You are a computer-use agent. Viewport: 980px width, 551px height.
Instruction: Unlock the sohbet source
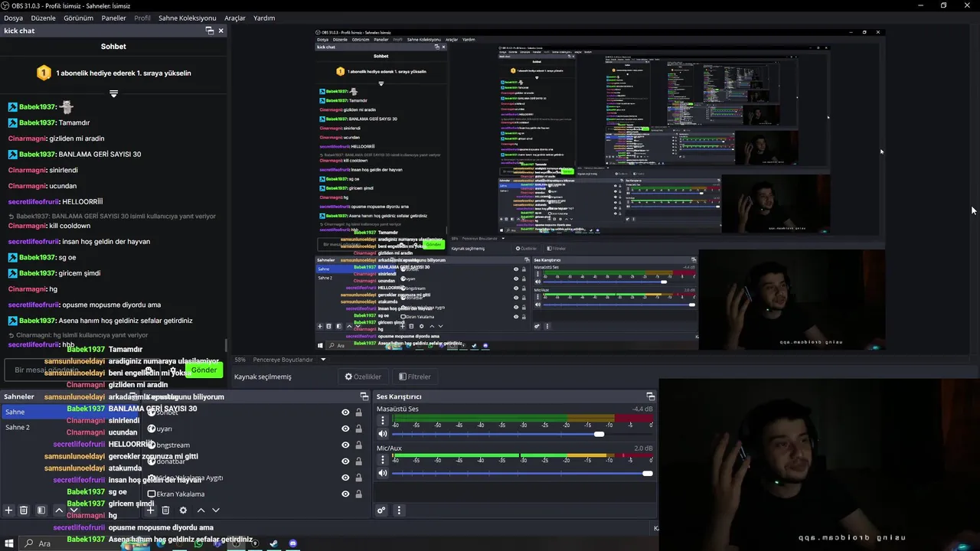tap(358, 412)
